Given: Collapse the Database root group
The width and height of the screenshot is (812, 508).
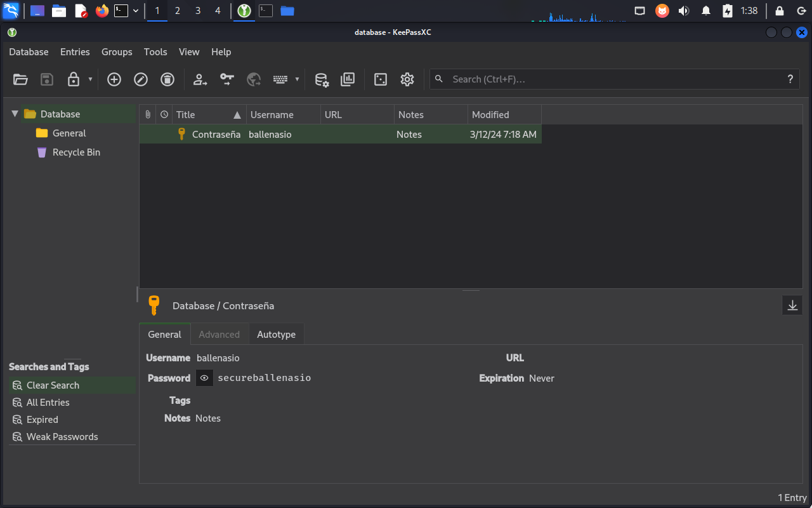Looking at the screenshot, I should (x=15, y=114).
